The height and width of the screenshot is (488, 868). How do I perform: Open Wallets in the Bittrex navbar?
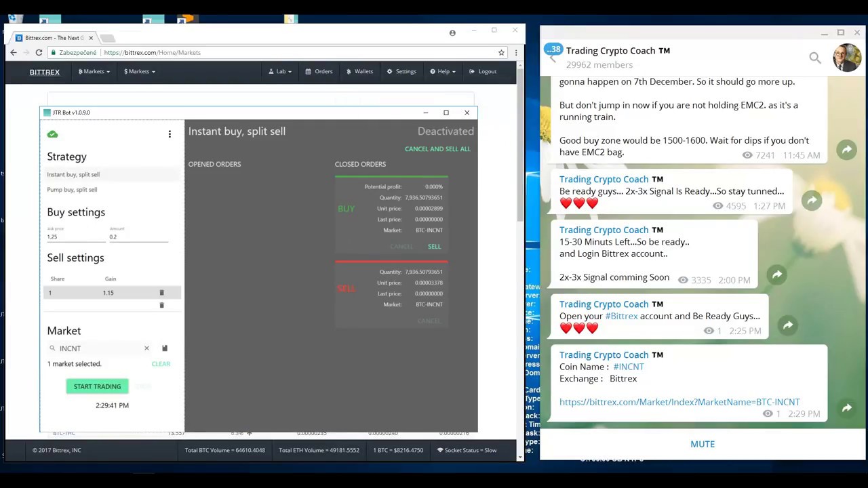[x=359, y=72]
